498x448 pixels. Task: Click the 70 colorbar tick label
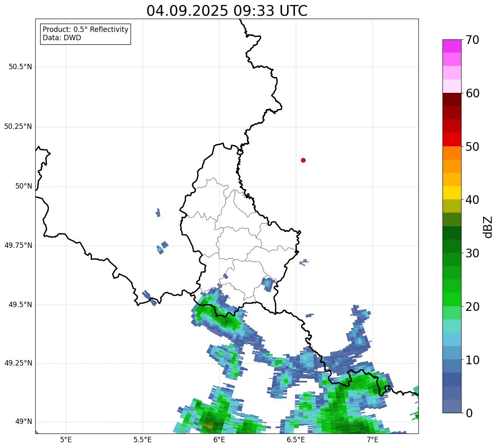(472, 40)
